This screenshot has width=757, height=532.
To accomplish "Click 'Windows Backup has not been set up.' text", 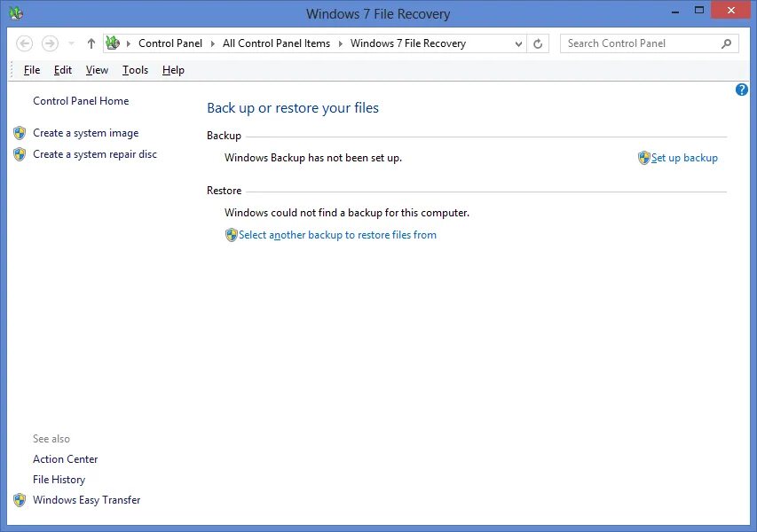I will tap(313, 158).
